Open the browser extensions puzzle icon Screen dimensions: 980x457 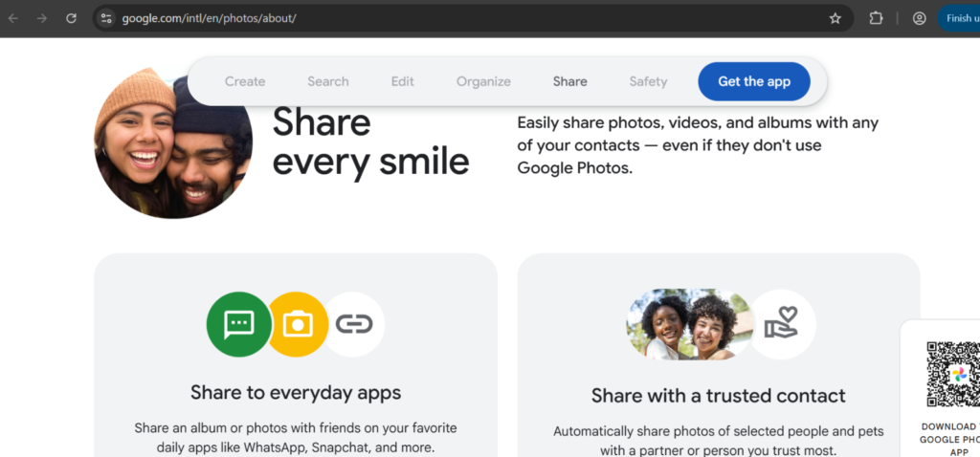[x=876, y=18]
